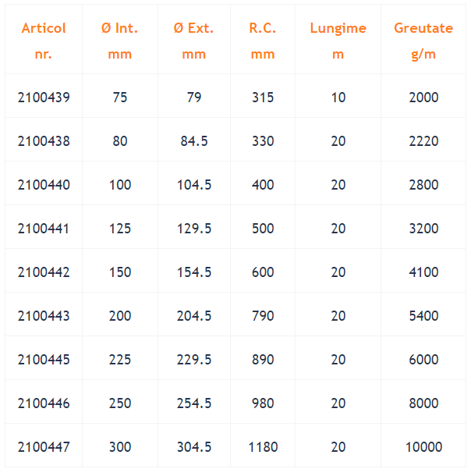Click article number 2100443
The height and width of the screenshot is (476, 471).
(x=44, y=316)
